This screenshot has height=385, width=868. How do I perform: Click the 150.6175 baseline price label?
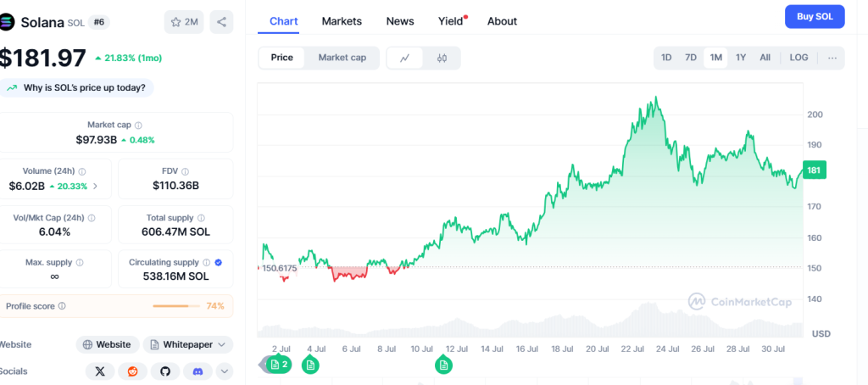tap(280, 268)
